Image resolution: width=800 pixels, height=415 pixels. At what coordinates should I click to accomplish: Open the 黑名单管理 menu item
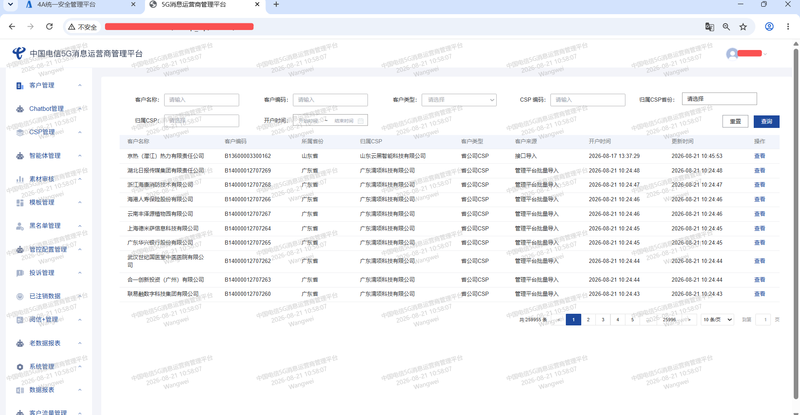coord(45,226)
